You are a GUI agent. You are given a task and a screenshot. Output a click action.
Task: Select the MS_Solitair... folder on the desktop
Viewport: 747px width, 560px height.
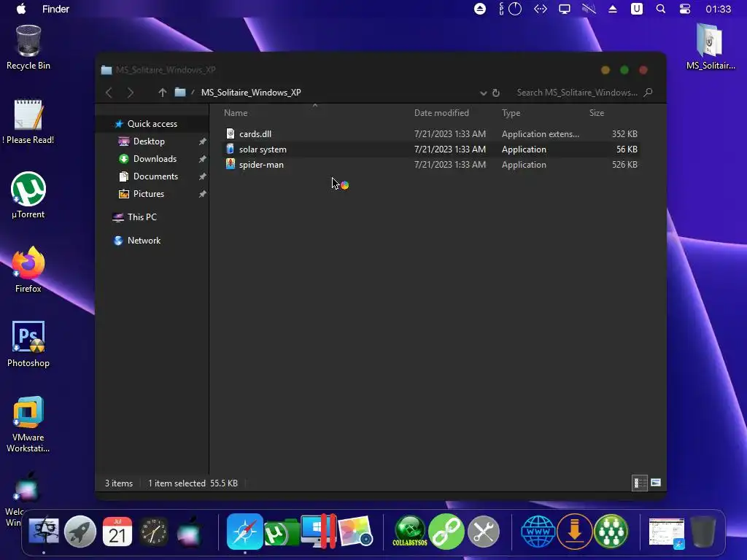click(711, 47)
